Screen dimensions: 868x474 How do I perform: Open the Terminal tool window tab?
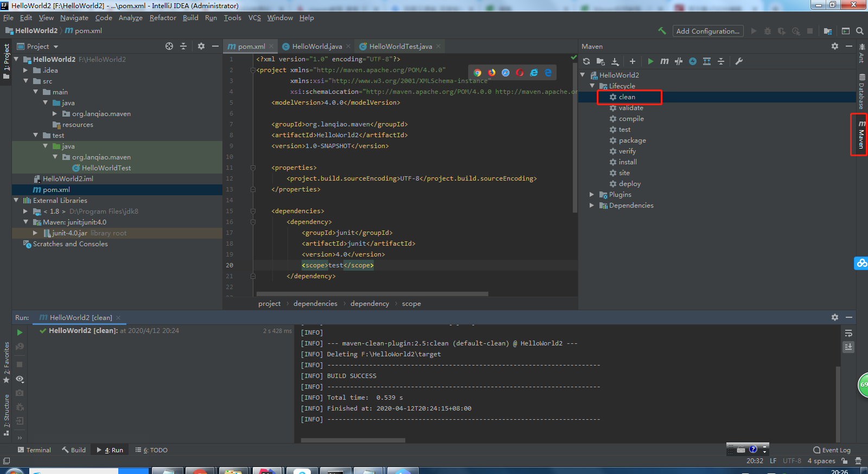34,450
